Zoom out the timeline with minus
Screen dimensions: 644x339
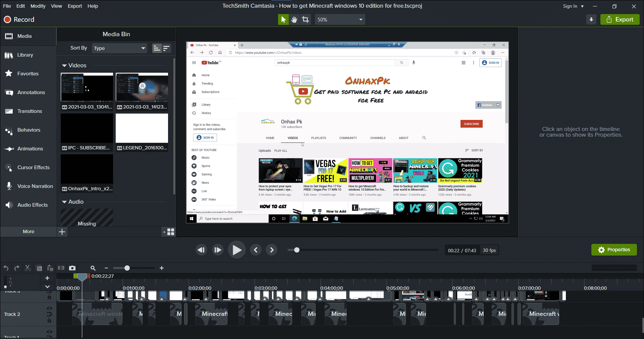106,268
